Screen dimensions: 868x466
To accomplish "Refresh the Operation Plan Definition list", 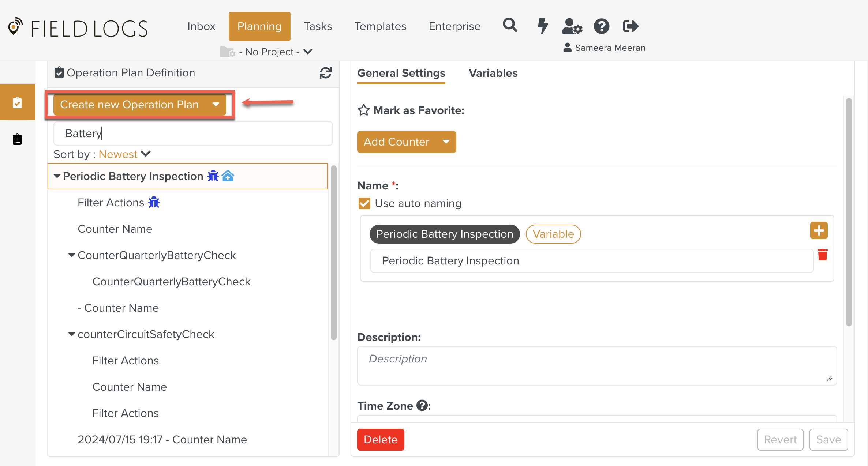I will click(325, 73).
